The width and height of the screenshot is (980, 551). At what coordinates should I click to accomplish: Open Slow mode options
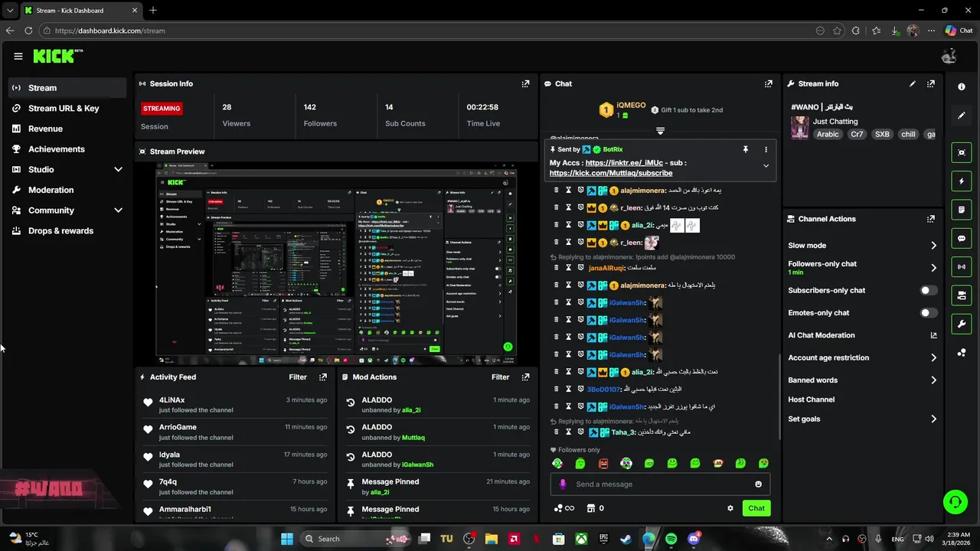click(x=862, y=246)
